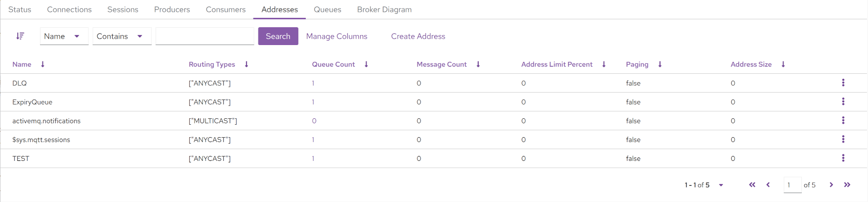Select the Addresses tab
Viewport: 868px width, 202px height.
point(280,9)
